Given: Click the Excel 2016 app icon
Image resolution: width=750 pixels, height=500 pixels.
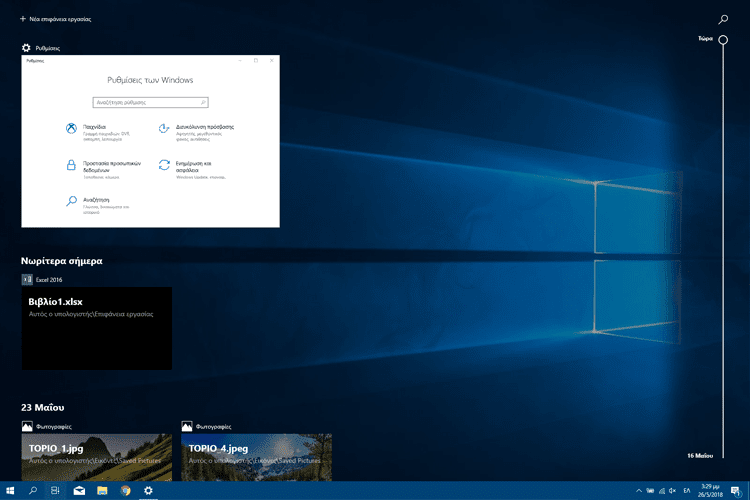Looking at the screenshot, I should (27, 279).
